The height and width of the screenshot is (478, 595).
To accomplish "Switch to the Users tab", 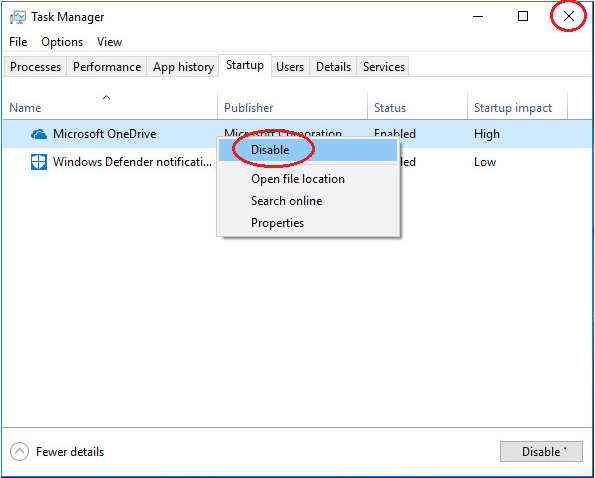I will coord(290,67).
